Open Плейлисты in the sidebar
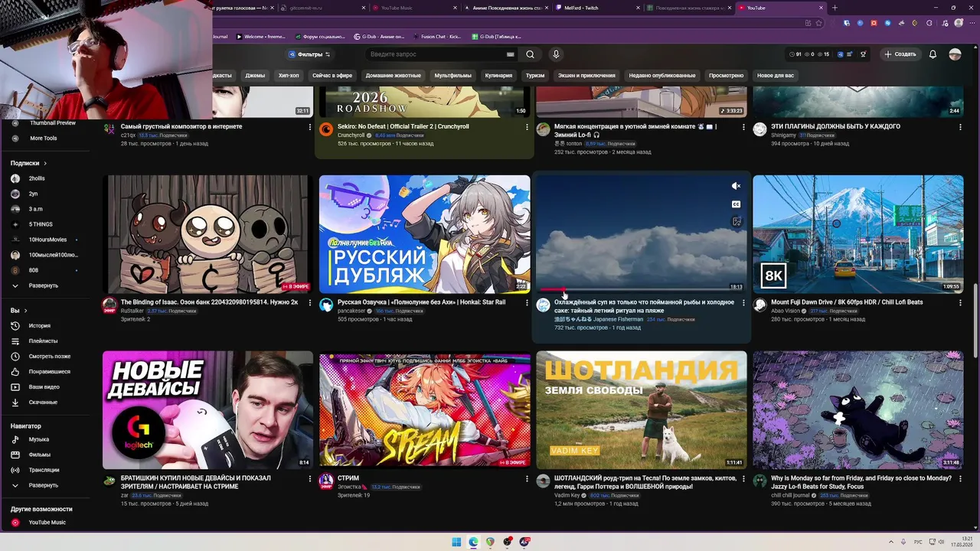The width and height of the screenshot is (980, 551). (x=46, y=341)
